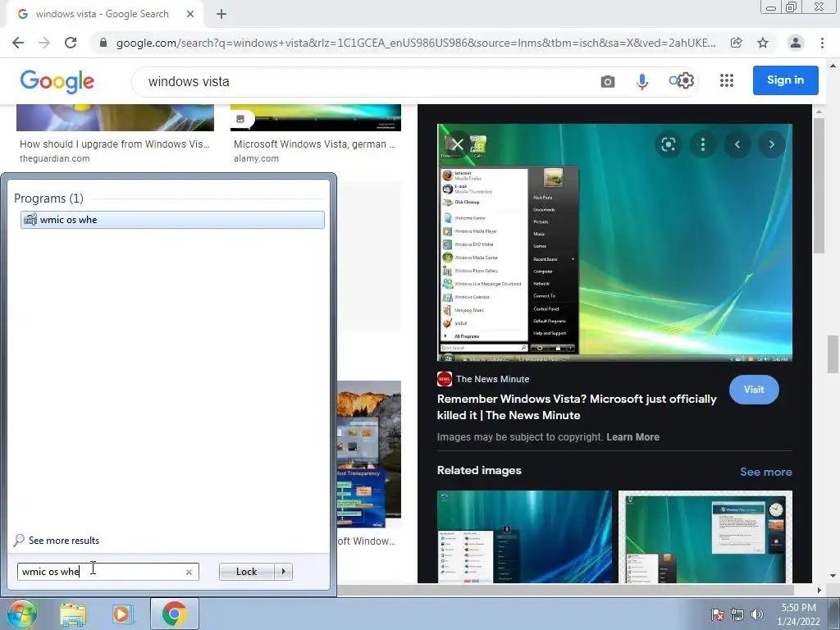Click See more related images
The image size is (840, 630).
tap(765, 472)
